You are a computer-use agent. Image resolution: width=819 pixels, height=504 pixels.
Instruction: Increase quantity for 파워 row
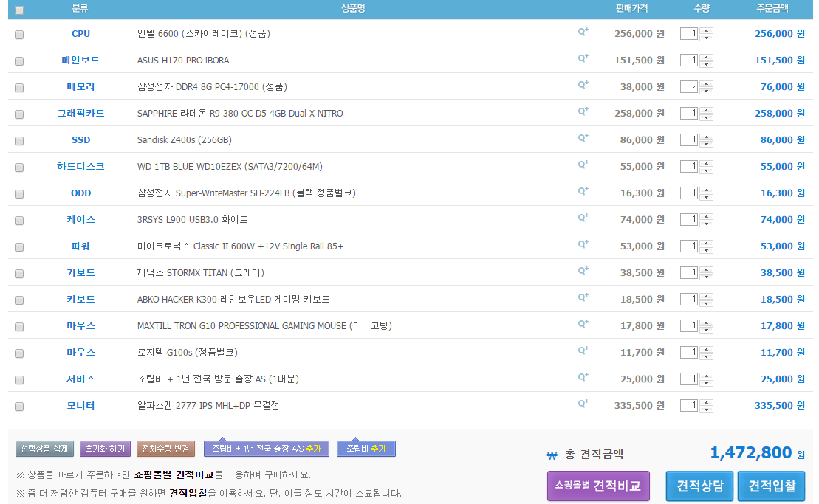[706, 243]
